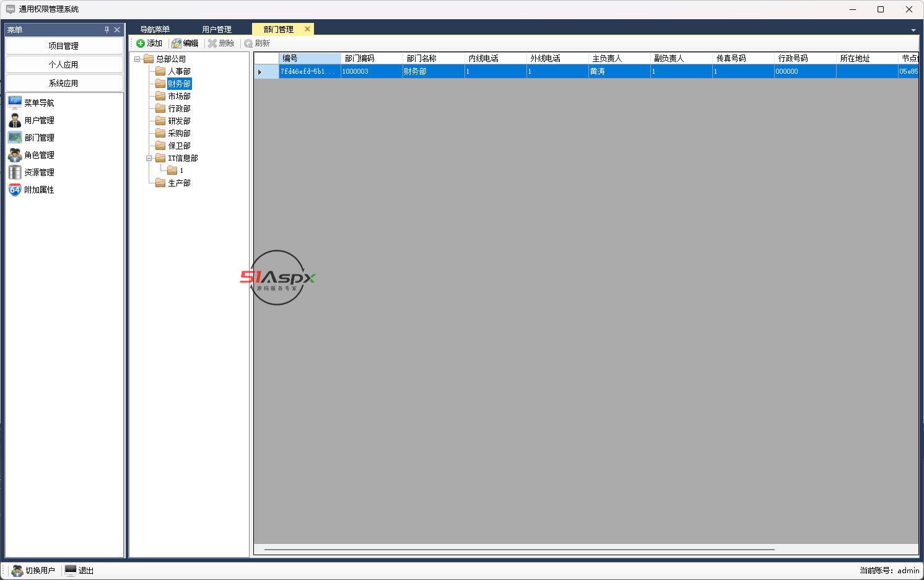Select 财务部 in the department tree
This screenshot has height=580, width=924.
click(179, 84)
